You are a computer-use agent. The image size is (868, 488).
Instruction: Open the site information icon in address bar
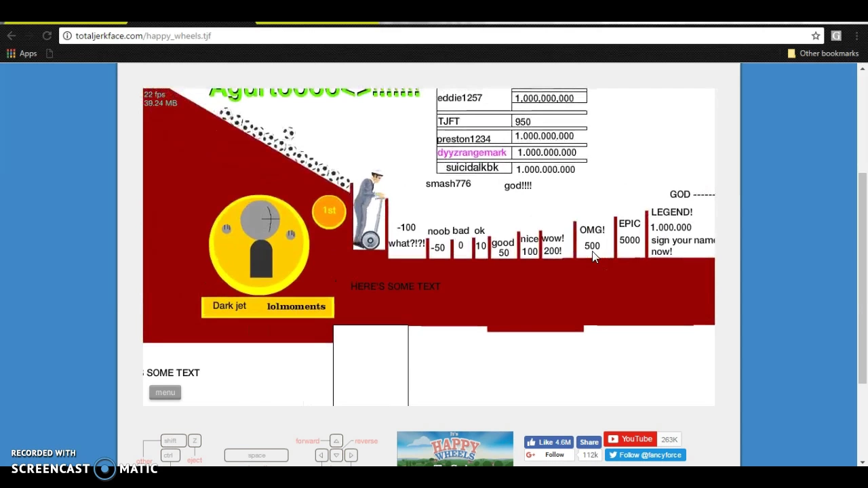[x=67, y=36]
